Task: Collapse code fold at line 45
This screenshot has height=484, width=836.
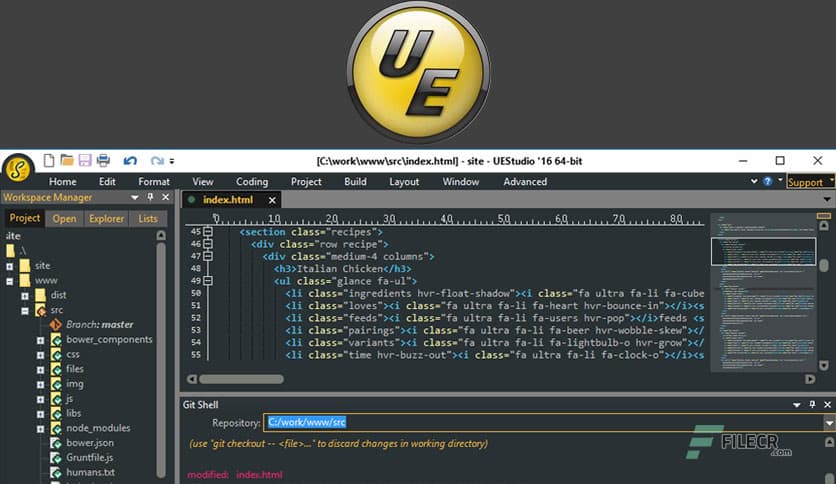Action: coord(208,232)
